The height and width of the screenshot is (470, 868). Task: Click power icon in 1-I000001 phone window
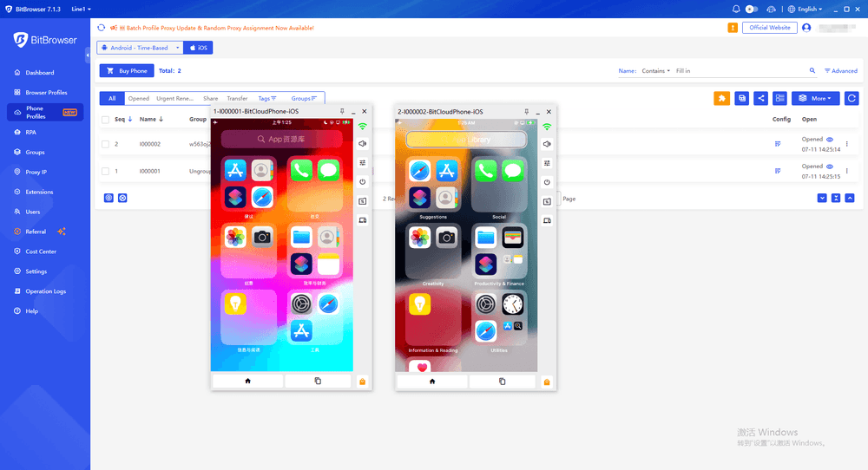coord(363,182)
